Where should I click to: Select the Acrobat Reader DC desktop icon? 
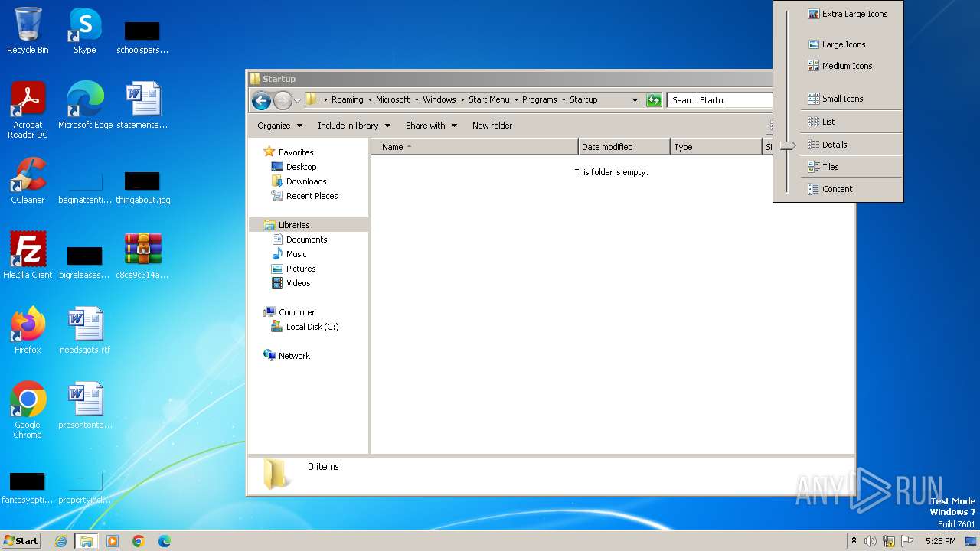(x=28, y=110)
